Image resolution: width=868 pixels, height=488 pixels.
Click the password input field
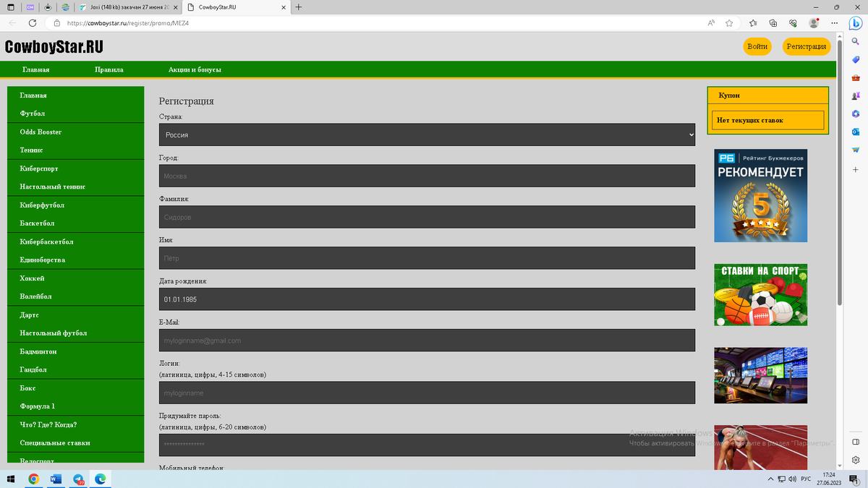coord(427,445)
